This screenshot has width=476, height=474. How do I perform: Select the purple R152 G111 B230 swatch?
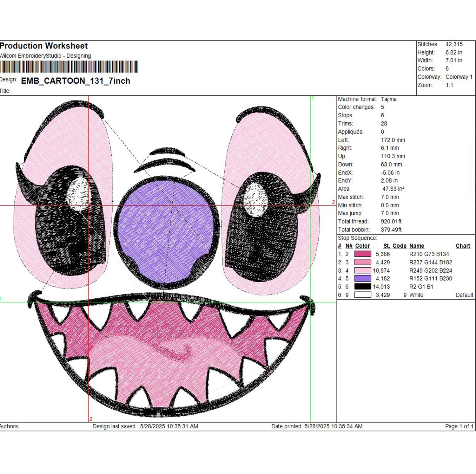click(x=363, y=278)
